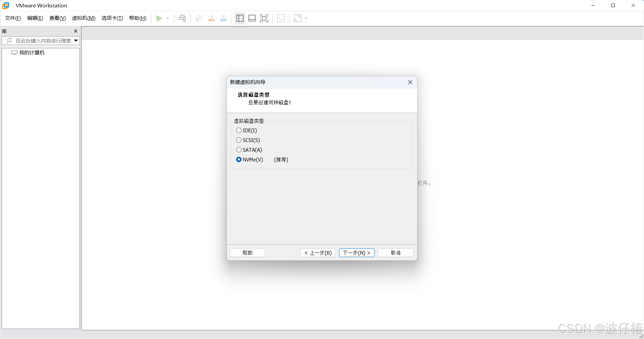
Task: Click the take snapshot icon
Action: (199, 18)
